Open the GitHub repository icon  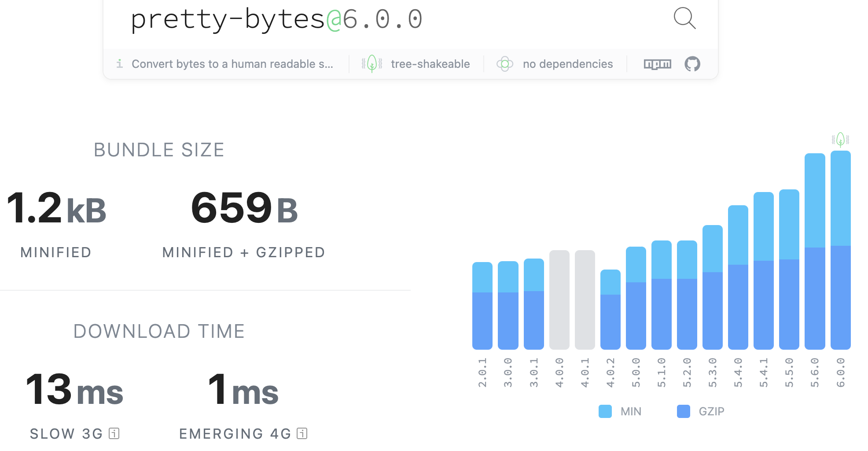pyautogui.click(x=692, y=64)
